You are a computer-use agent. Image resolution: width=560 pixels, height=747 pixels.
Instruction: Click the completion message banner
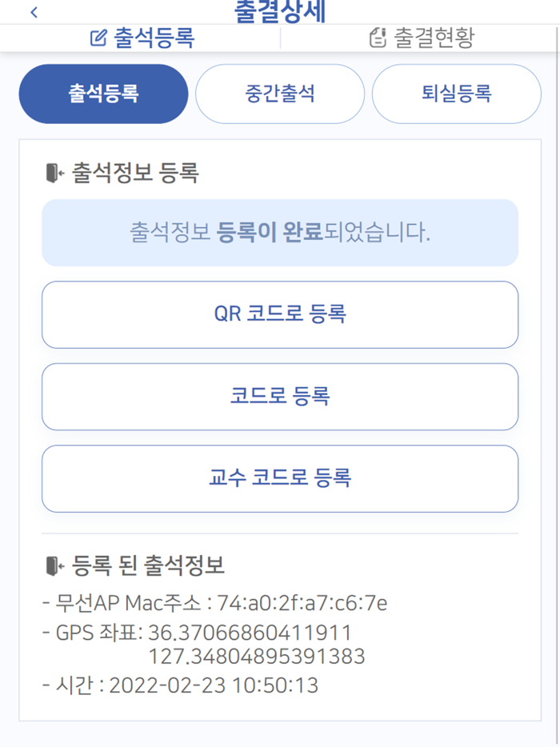coord(278,233)
